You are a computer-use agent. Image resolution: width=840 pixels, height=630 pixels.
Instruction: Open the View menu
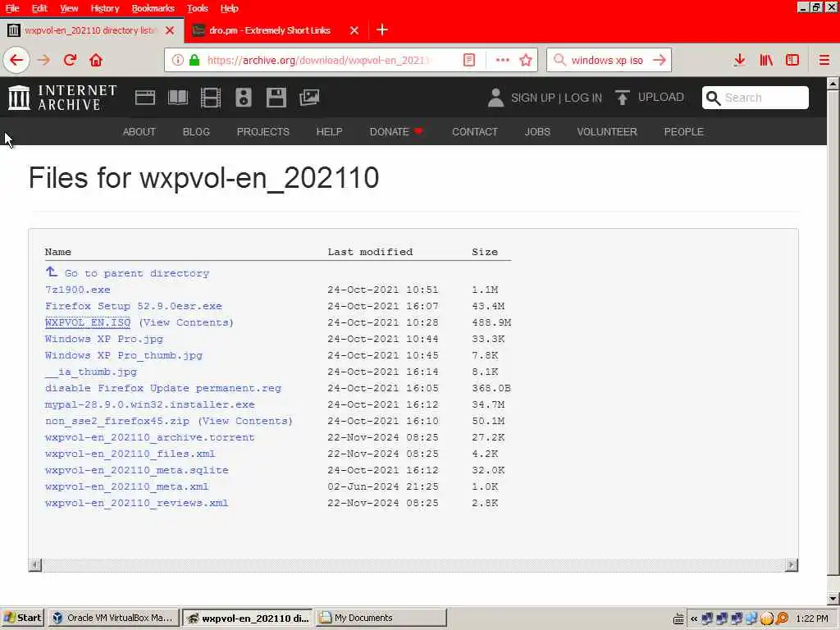[69, 8]
